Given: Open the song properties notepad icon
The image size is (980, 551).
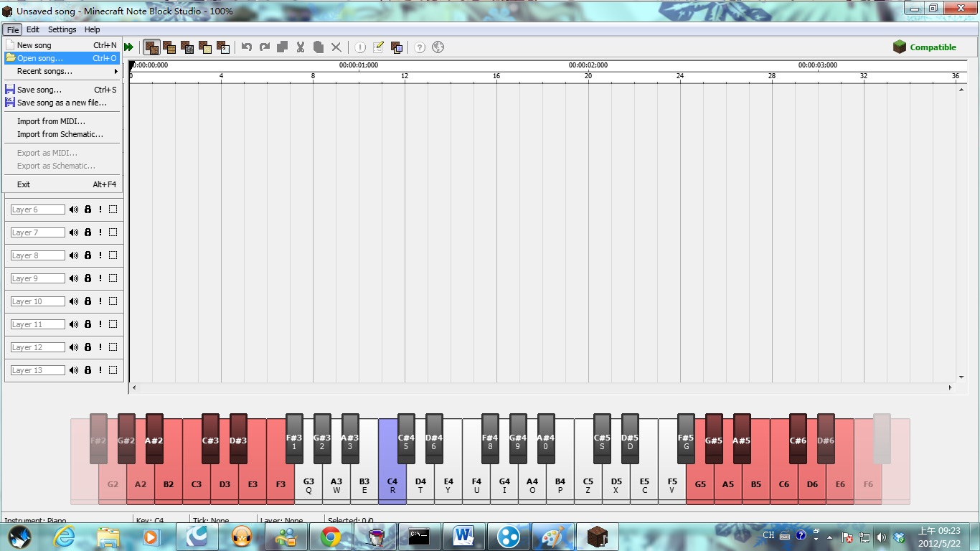Looking at the screenshot, I should [378, 47].
